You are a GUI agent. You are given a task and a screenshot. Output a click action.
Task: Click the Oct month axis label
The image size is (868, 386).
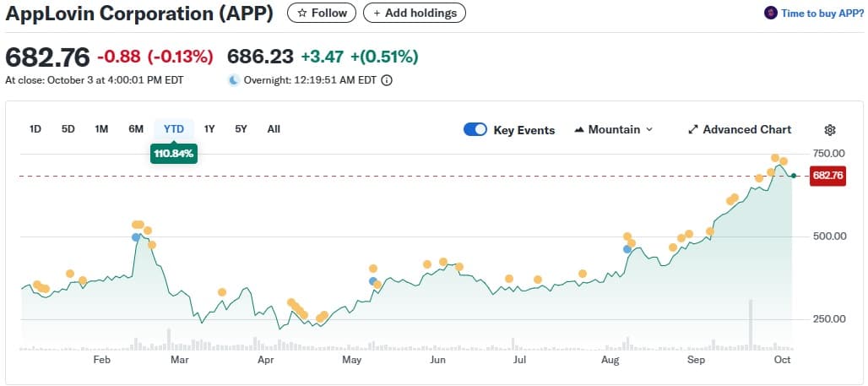[782, 361]
